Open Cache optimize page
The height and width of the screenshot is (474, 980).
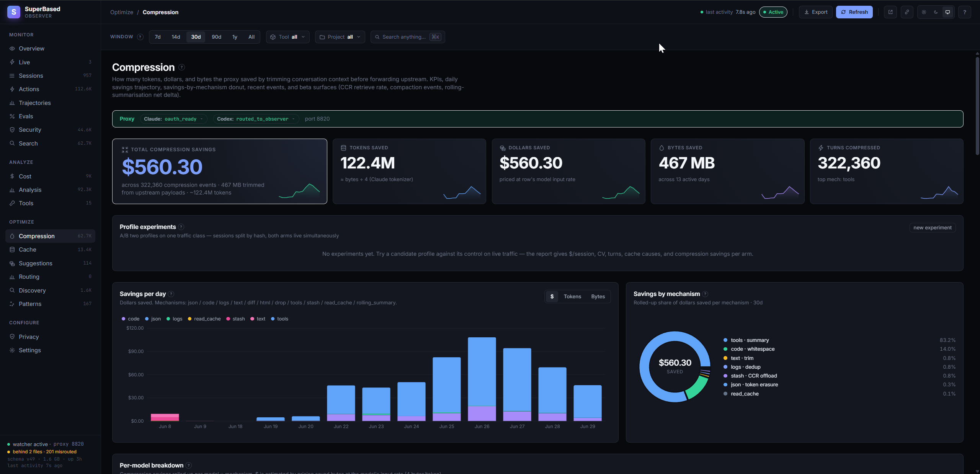click(50, 250)
